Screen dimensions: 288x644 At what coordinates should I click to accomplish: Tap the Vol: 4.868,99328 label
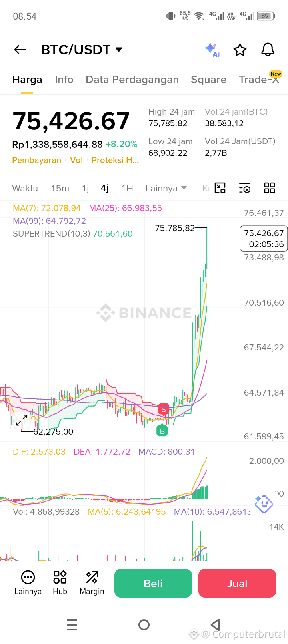click(x=46, y=512)
